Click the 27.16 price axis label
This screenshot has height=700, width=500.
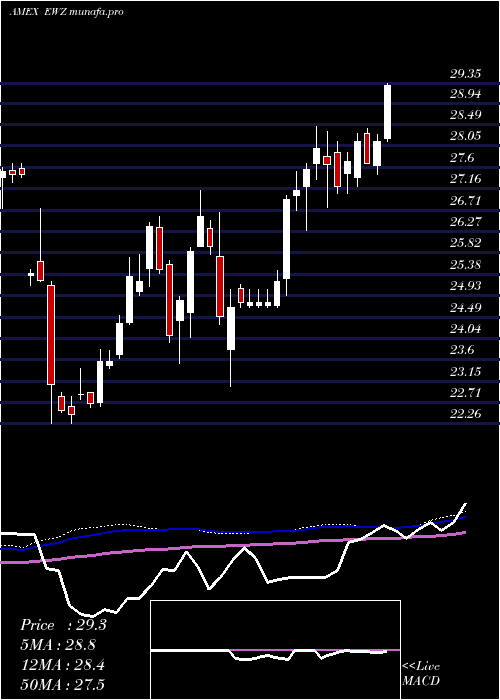coord(465,179)
